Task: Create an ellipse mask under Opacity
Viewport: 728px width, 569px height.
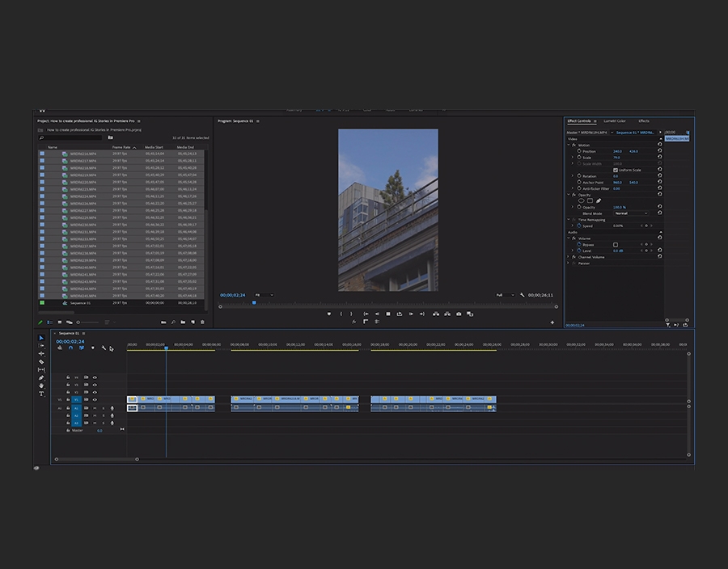Action: (581, 200)
